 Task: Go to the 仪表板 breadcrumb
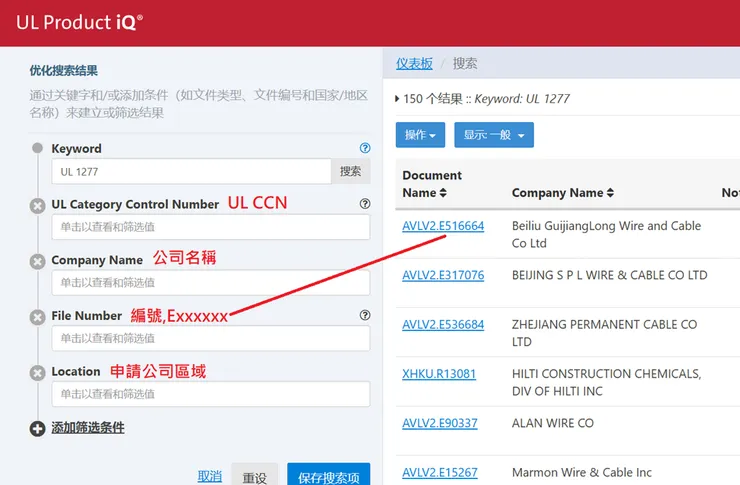pos(414,63)
